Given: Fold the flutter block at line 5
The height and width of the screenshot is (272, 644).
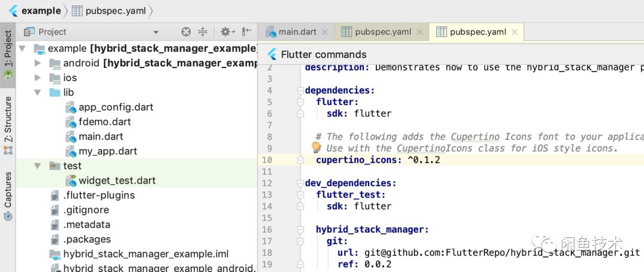Looking at the screenshot, I should (301, 102).
